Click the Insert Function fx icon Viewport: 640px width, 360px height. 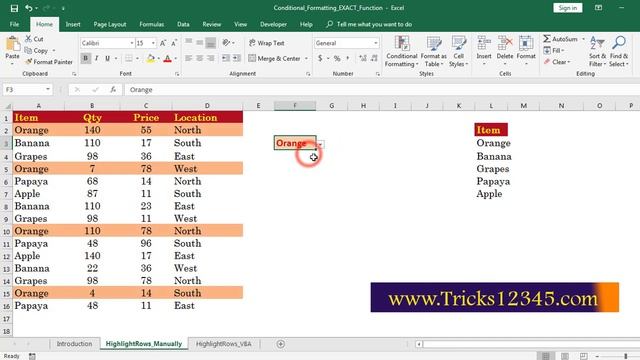point(113,89)
